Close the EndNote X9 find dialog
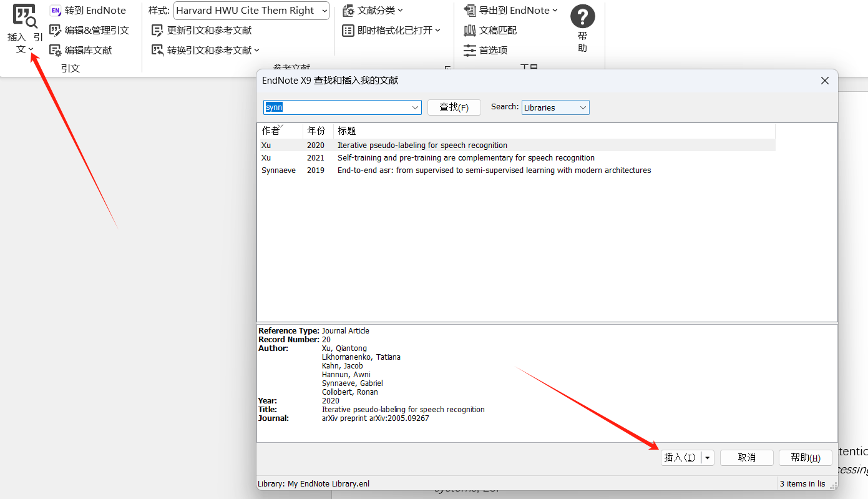This screenshot has width=868, height=499. (x=824, y=81)
